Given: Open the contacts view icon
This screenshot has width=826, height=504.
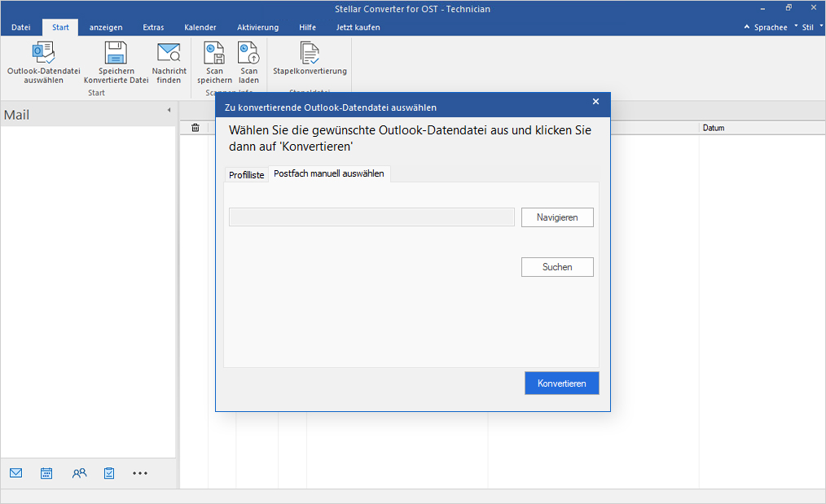Looking at the screenshot, I should tap(79, 473).
